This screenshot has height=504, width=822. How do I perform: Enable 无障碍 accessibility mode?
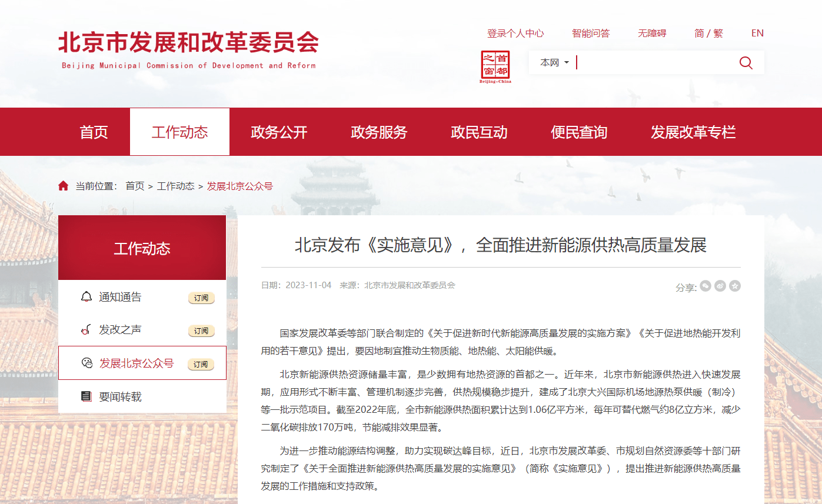point(652,33)
